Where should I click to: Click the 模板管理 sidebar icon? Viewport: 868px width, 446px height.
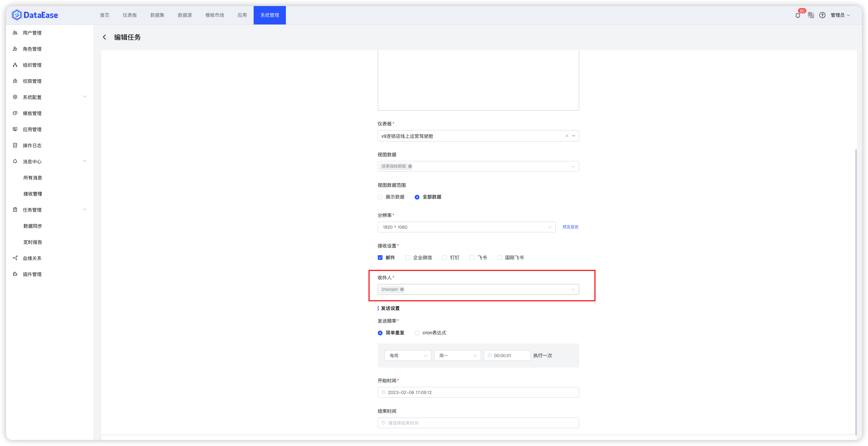tap(15, 113)
